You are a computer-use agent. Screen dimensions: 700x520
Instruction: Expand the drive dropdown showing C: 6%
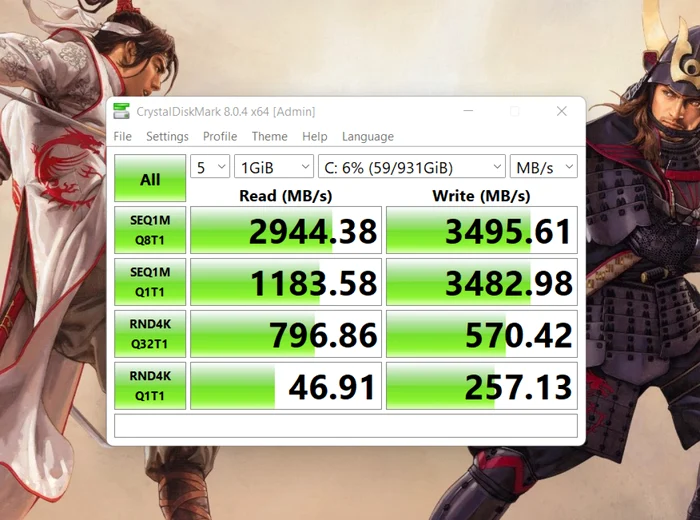pos(412,166)
